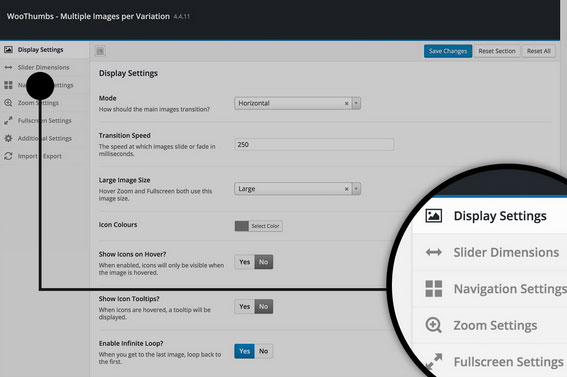567x377 pixels.
Task: Open the Import / Export section
Action: [40, 156]
